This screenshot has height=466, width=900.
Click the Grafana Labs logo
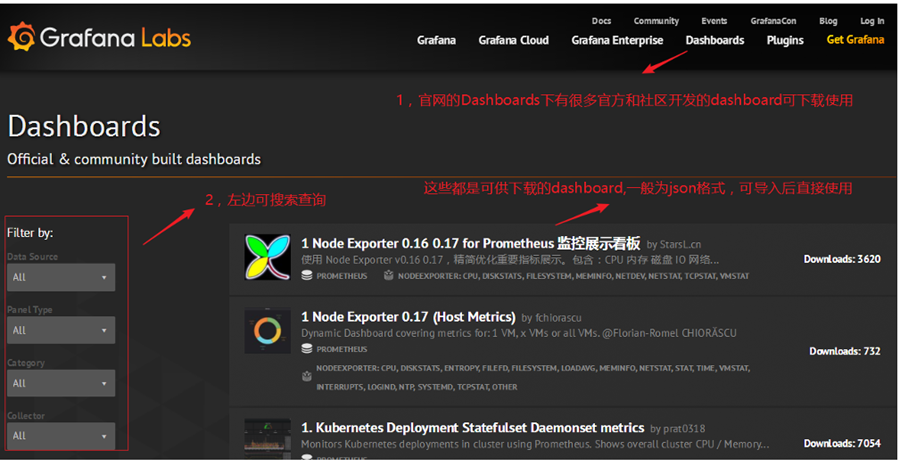coord(99,38)
